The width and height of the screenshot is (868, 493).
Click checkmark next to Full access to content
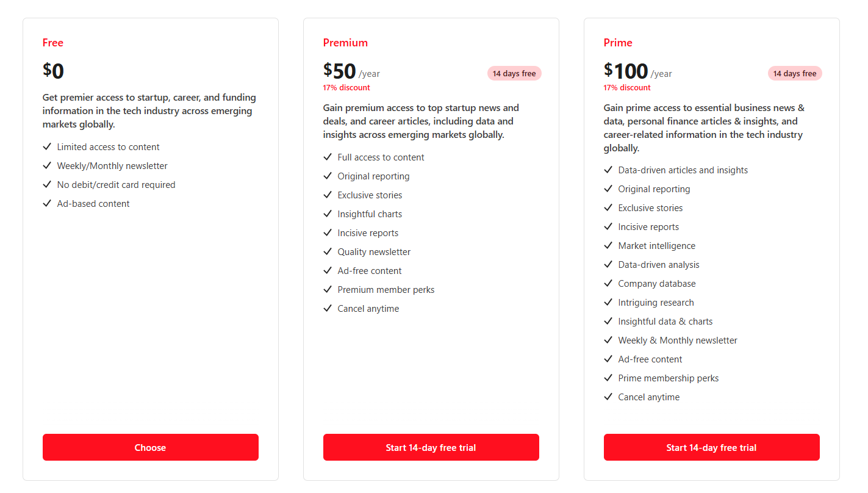coord(328,157)
